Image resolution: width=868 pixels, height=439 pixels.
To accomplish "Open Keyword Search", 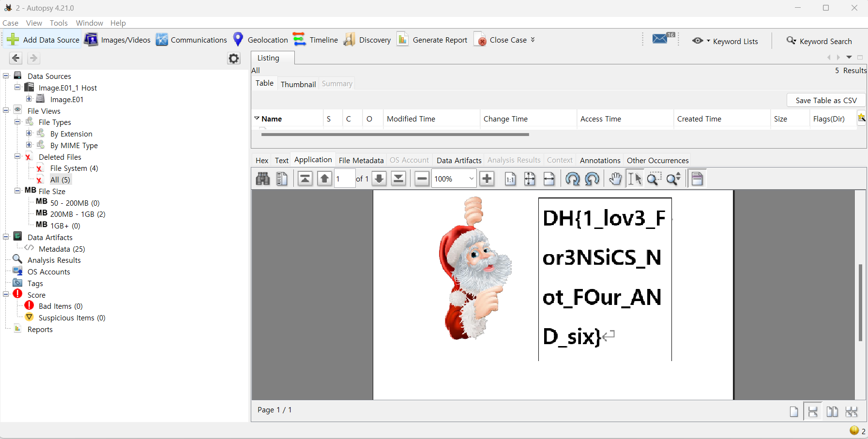I will 819,41.
